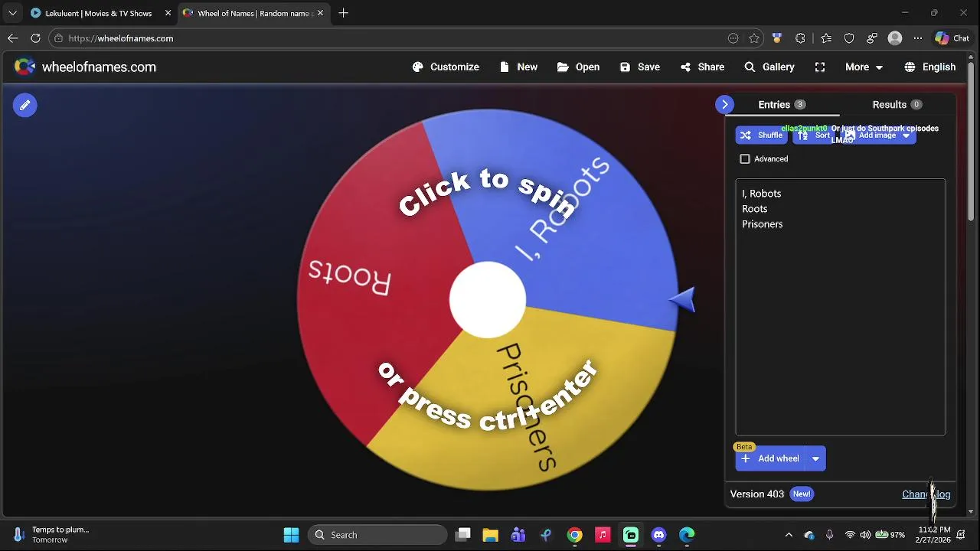Open the Windows Start menu
This screenshot has width=980, height=551.
coord(292,535)
